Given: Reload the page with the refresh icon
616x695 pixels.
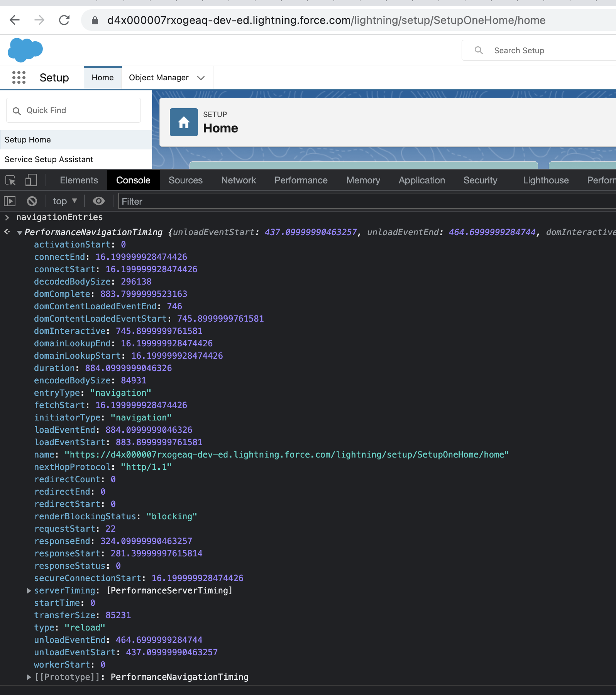Looking at the screenshot, I should click(64, 20).
